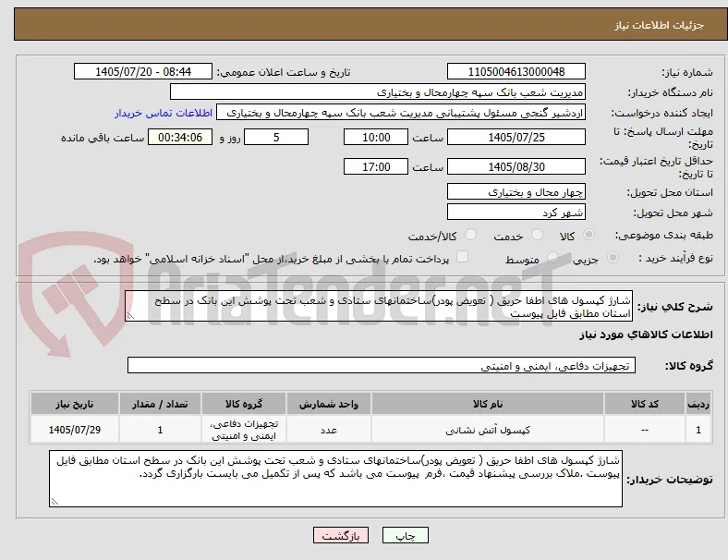The width and height of the screenshot is (728, 560).
Task: Click the request creator name field
Action: (x=401, y=113)
